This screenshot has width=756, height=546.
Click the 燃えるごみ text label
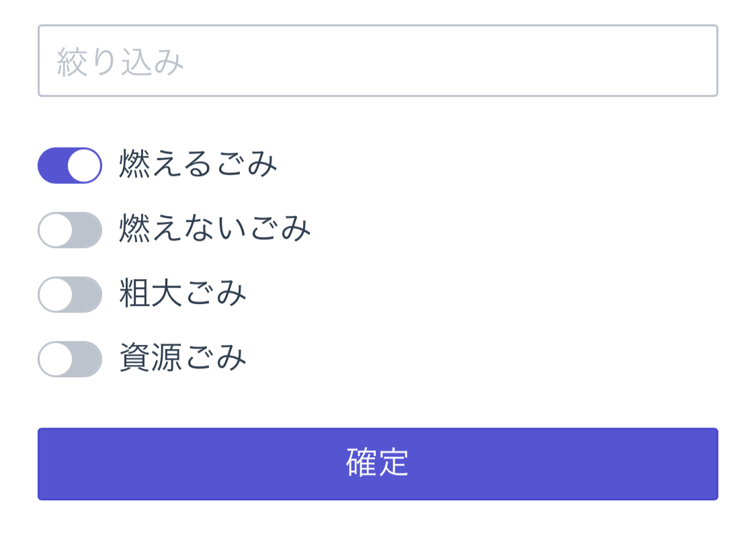[x=198, y=165]
